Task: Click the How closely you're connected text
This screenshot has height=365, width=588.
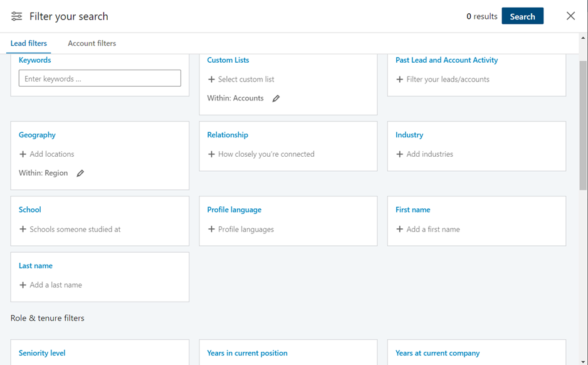Action: (266, 154)
